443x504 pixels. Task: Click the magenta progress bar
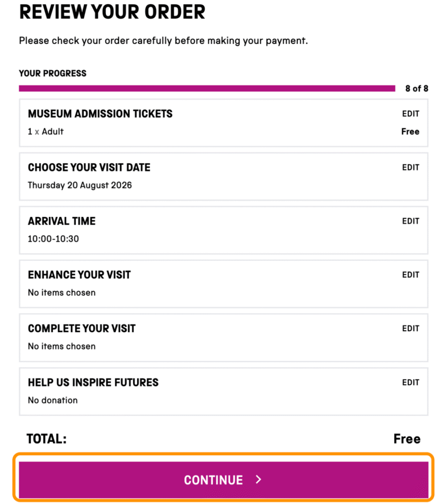207,89
